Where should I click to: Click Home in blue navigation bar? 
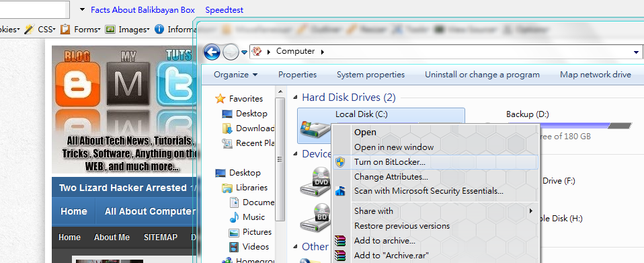point(73,211)
